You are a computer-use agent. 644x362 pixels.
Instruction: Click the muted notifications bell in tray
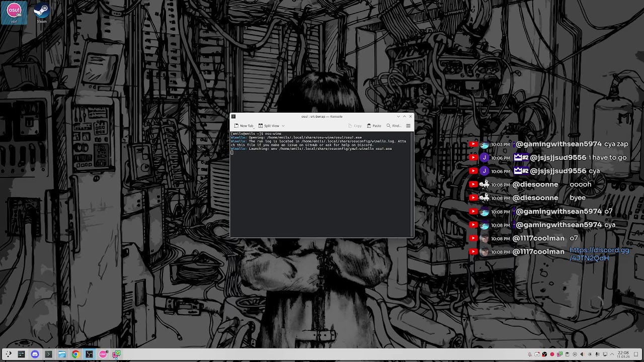tap(529, 354)
